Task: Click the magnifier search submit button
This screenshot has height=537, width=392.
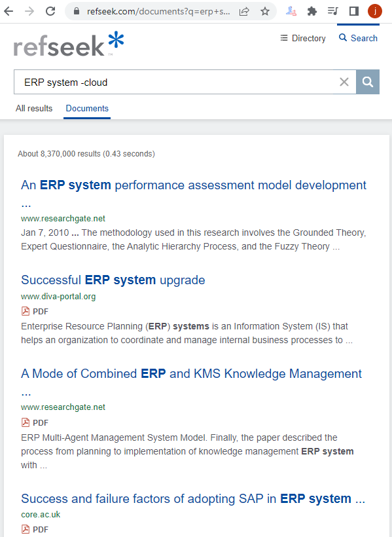Action: (x=368, y=82)
